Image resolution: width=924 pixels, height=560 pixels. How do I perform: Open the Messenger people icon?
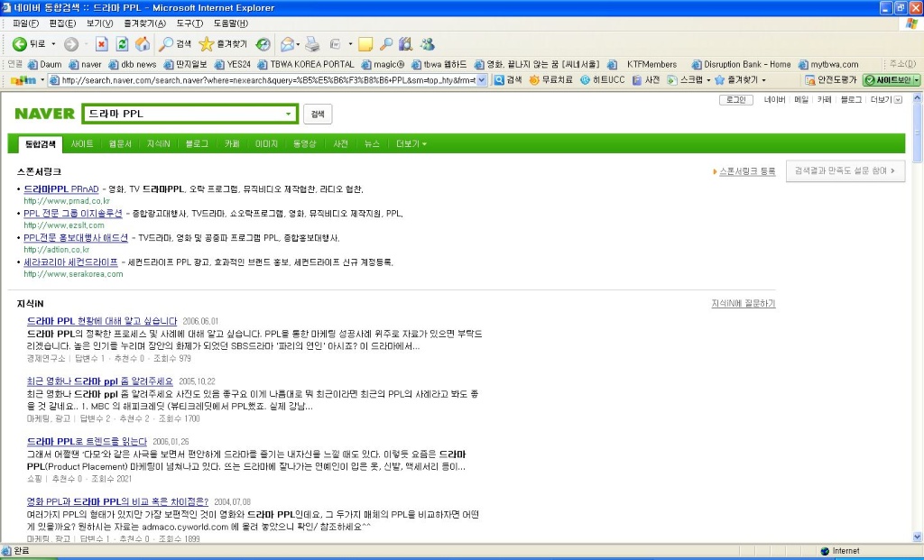point(427,44)
